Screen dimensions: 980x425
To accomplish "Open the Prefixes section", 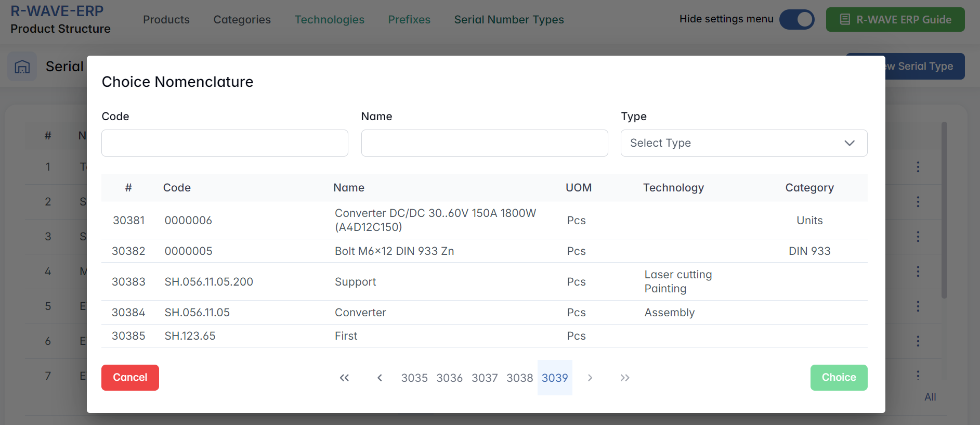I will click(x=409, y=20).
